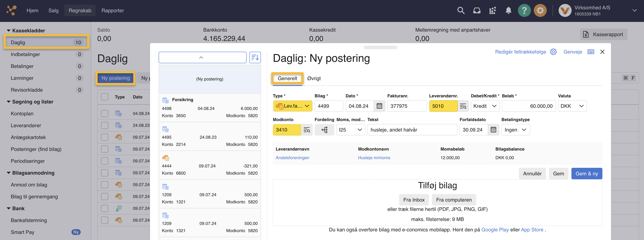Click the Fordeling distribution icon
The height and width of the screenshot is (240, 644).
[324, 130]
